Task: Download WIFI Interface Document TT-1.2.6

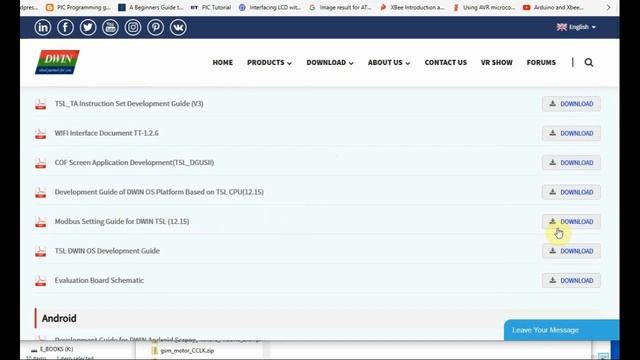Action: [x=571, y=133]
